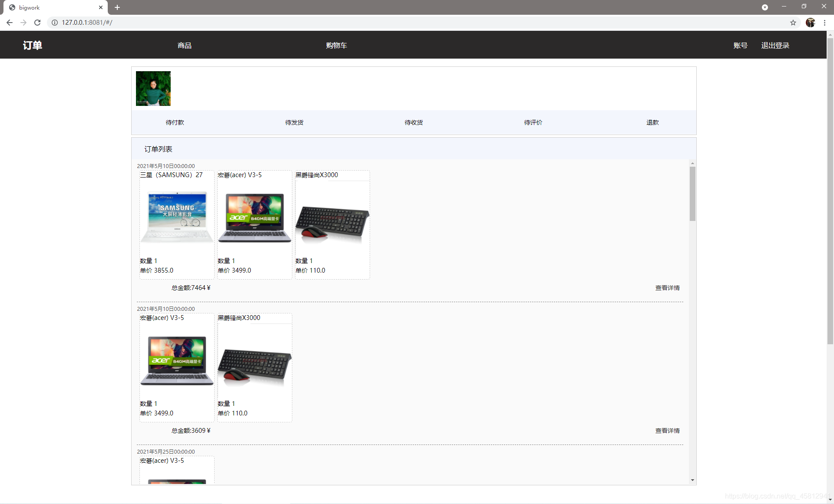Click 黑爵锋尚X3000 title in second order
834x504 pixels.
[239, 318]
